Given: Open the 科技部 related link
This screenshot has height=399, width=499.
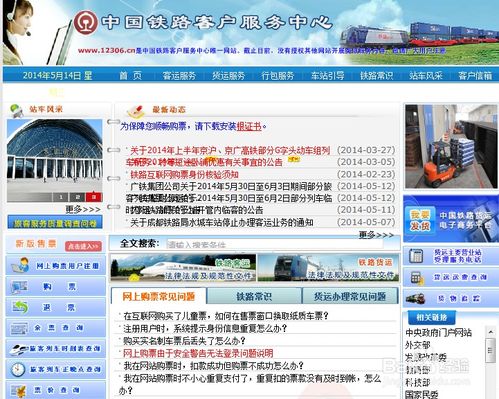Looking at the screenshot, I should [x=418, y=382].
